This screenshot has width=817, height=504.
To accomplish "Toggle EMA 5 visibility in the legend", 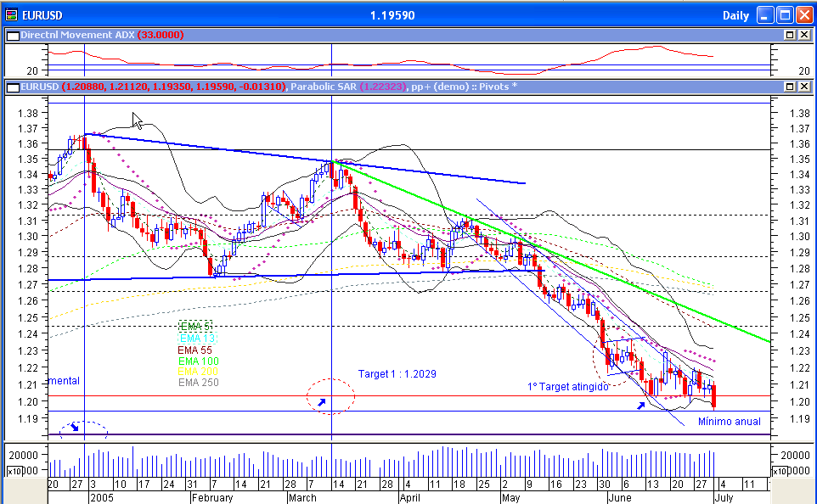I will 193,326.
